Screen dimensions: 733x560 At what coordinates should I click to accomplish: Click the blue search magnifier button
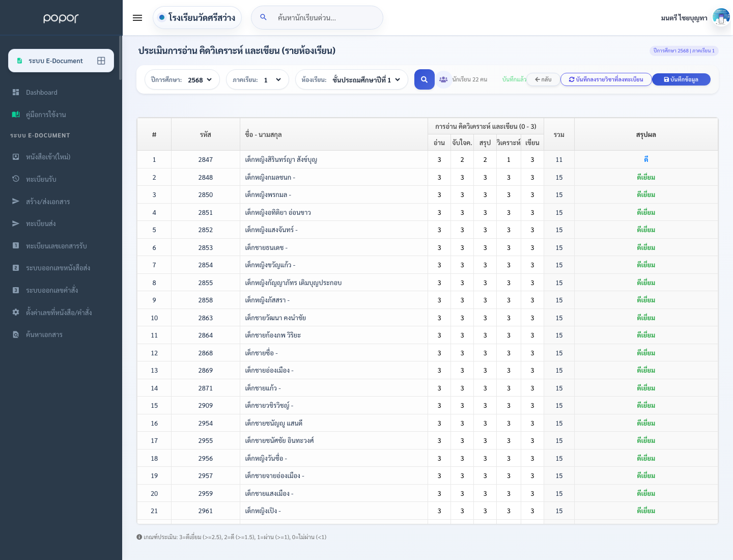click(x=424, y=79)
